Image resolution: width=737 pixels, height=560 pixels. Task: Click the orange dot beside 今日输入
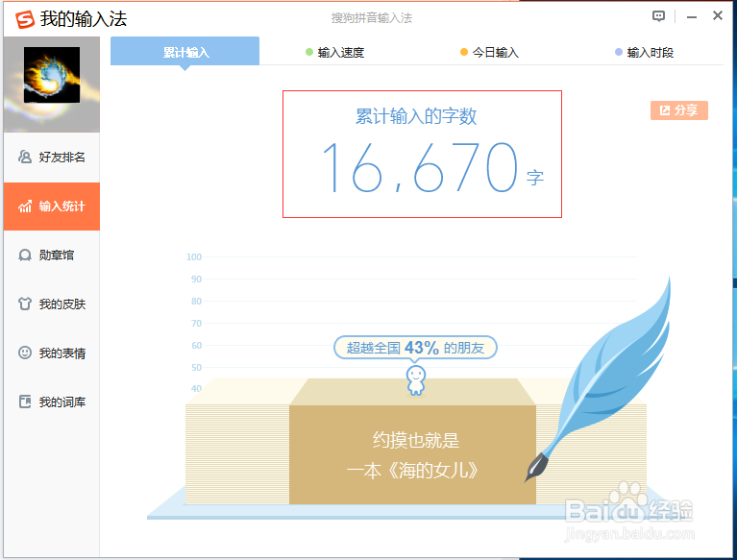(464, 52)
